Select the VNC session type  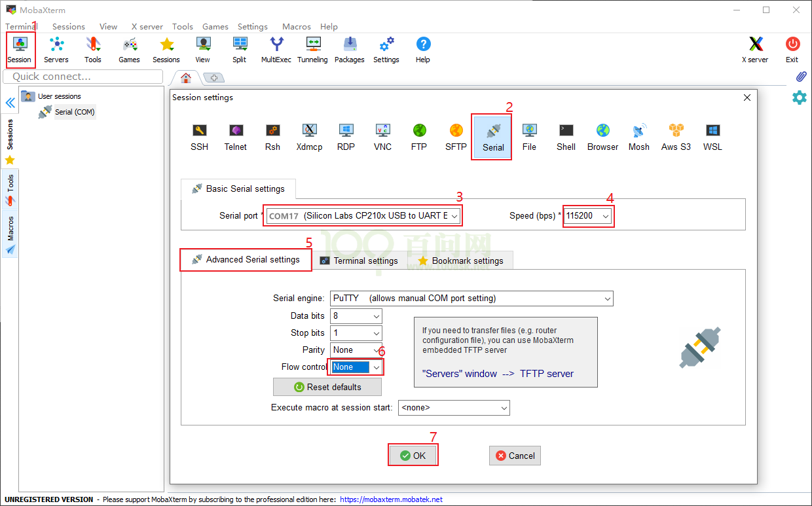coord(383,137)
